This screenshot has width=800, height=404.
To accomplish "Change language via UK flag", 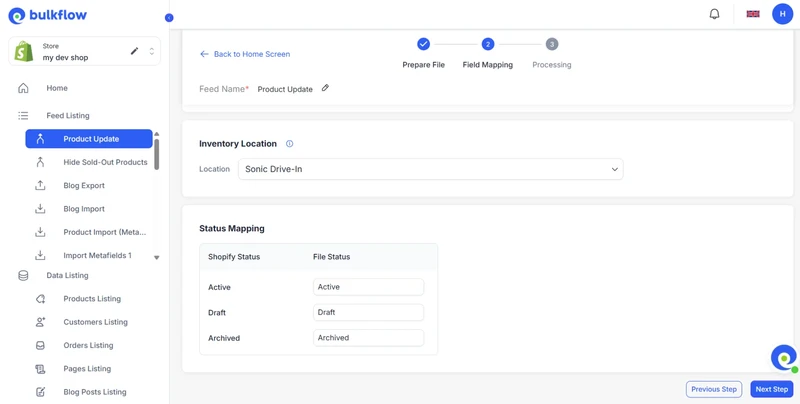I will pos(753,14).
